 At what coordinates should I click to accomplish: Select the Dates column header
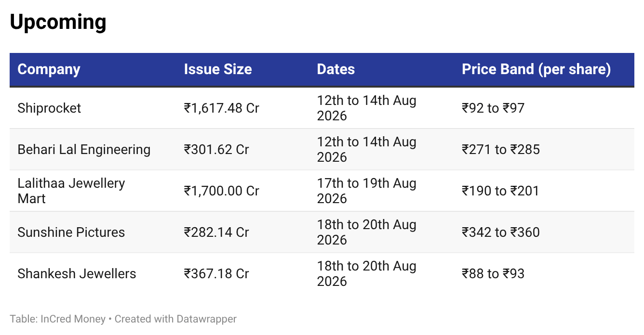click(336, 69)
